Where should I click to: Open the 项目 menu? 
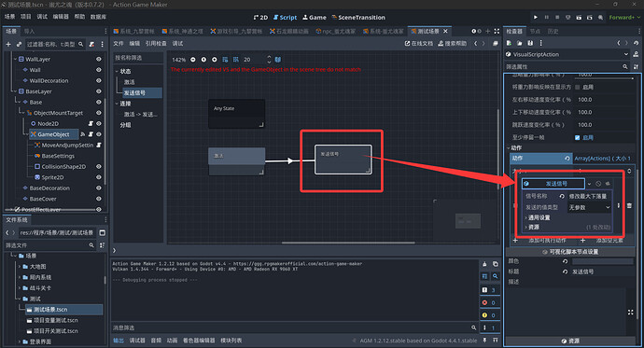pos(26,17)
